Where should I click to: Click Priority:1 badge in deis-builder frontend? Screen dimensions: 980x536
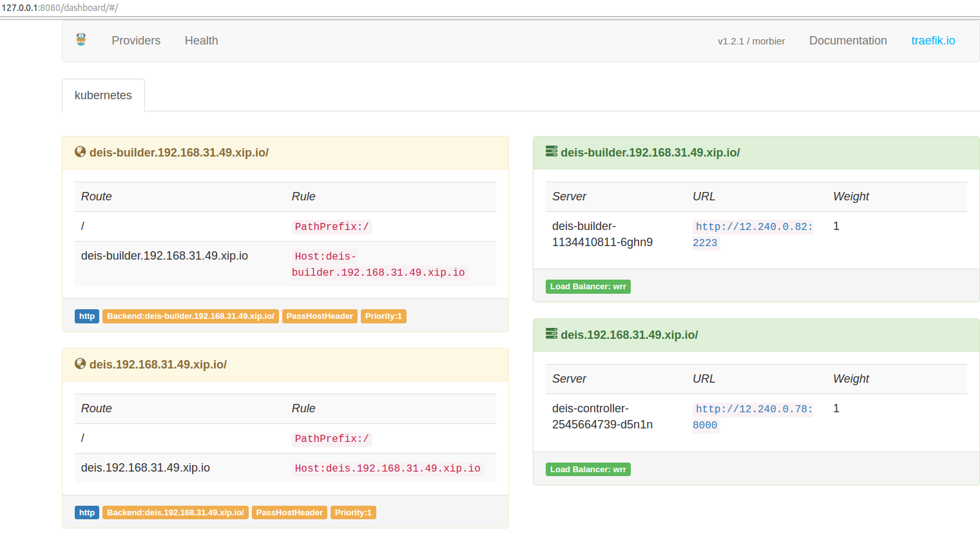click(x=383, y=316)
